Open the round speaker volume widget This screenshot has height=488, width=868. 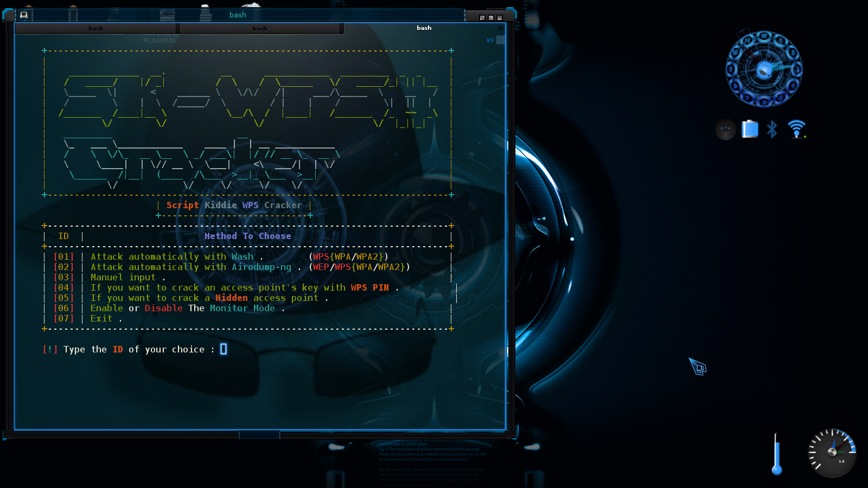pyautogui.click(x=725, y=129)
